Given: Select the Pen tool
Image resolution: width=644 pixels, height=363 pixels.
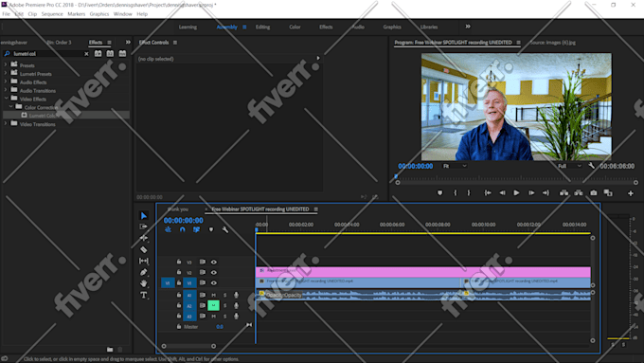Looking at the screenshot, I should [143, 272].
